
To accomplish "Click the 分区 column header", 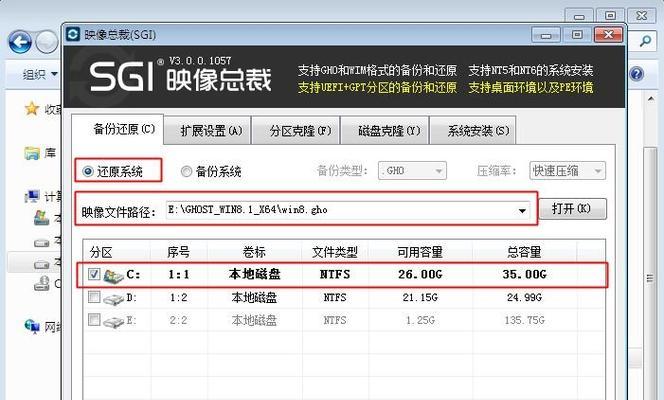I will [117, 253].
